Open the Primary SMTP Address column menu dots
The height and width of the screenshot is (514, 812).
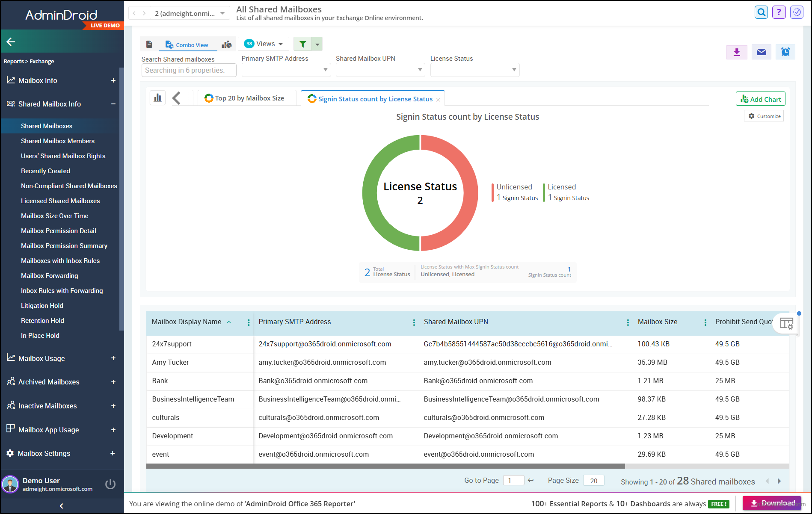[414, 322]
